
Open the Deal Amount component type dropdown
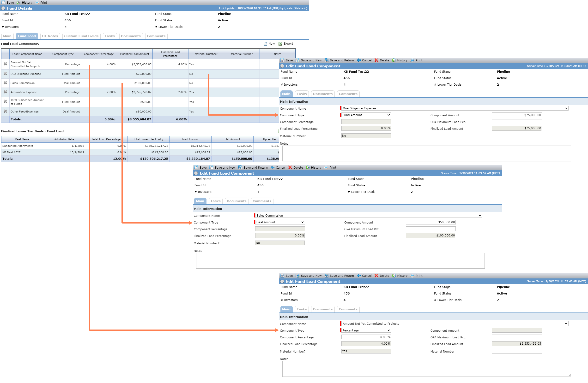[280, 222]
